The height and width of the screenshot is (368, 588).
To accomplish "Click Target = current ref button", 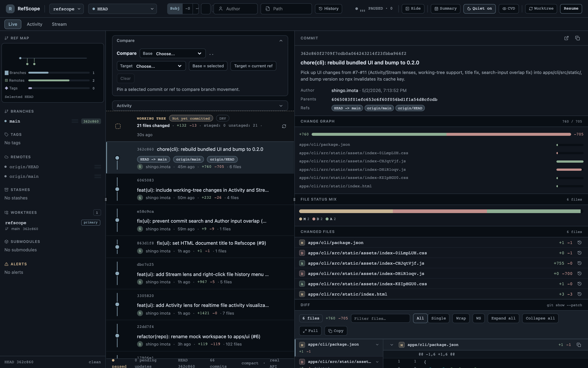I will [x=253, y=66].
